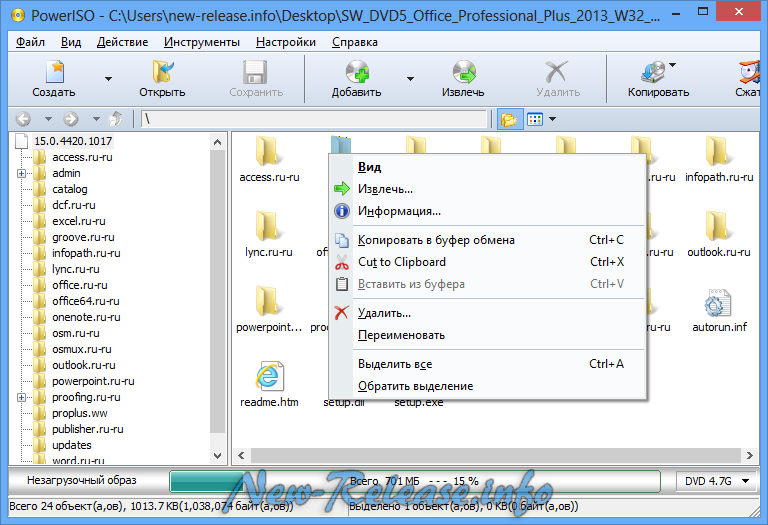Viewport: 768px width, 525px height.
Task: Click the Копировать toolbar icon
Action: 653,72
